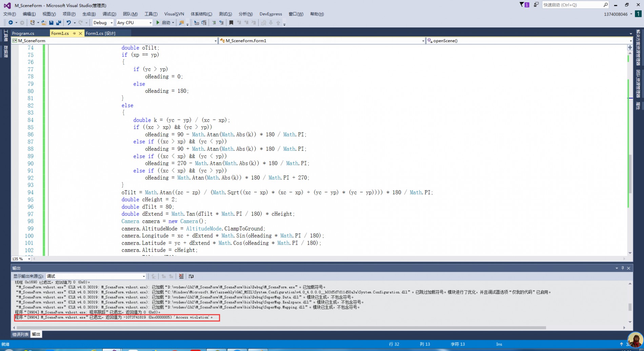Click the 快速启动 quick launch search box
The image size is (644, 351).
coord(572,5)
